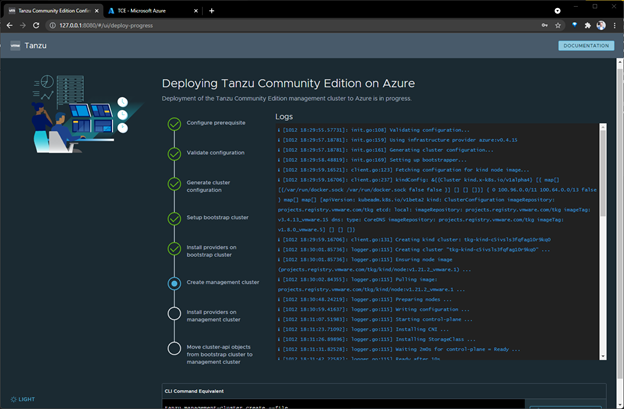Click the logs panel scrollbar thumb
This screenshot has height=409, width=624.
603,173
